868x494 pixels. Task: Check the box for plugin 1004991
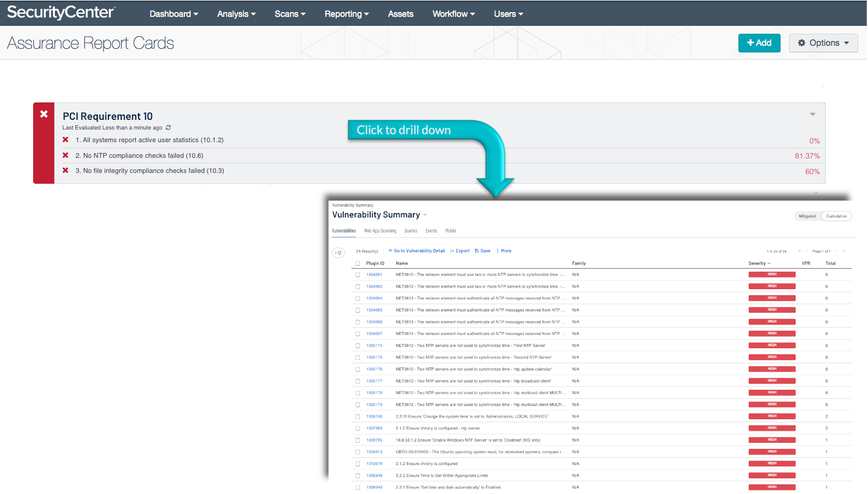(357, 275)
